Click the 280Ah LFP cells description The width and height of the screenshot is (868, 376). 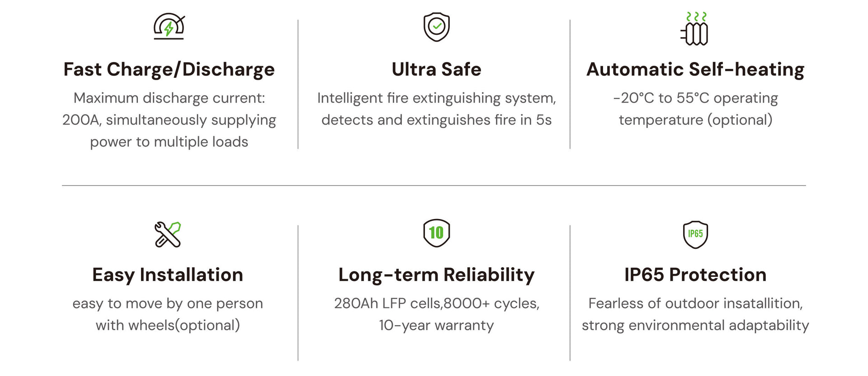[436, 303]
